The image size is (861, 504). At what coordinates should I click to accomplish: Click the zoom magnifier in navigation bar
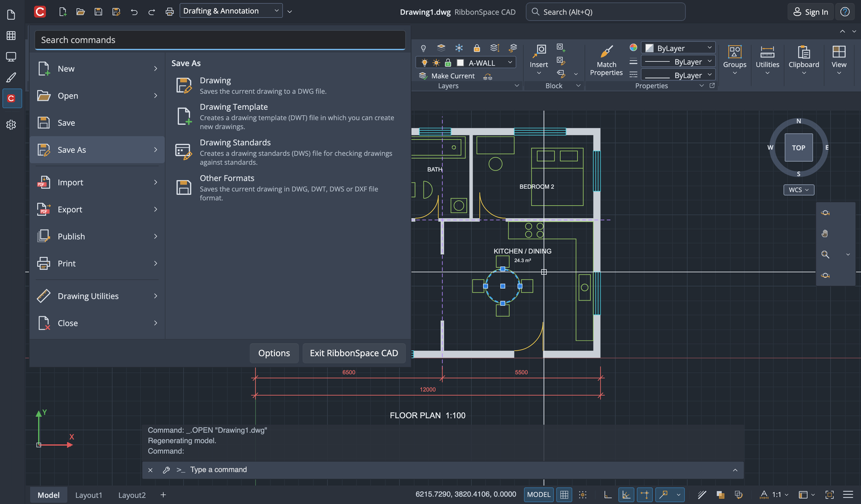[x=825, y=254]
